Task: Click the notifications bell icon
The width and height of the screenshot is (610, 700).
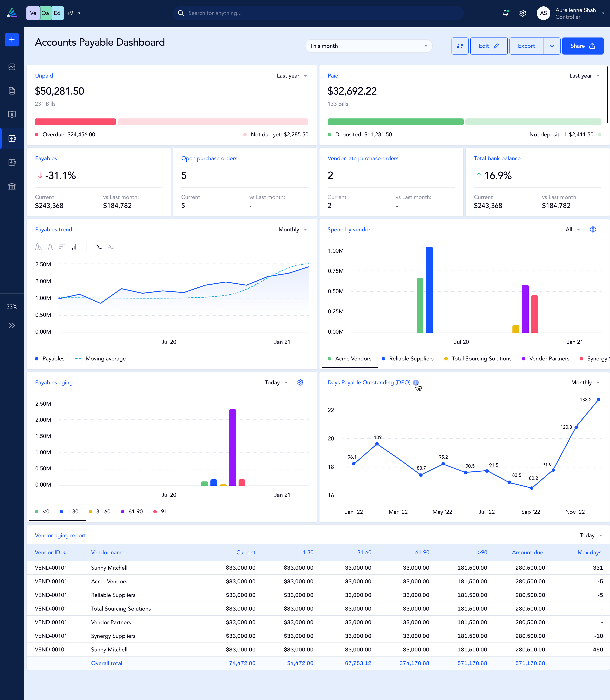Action: 505,13
